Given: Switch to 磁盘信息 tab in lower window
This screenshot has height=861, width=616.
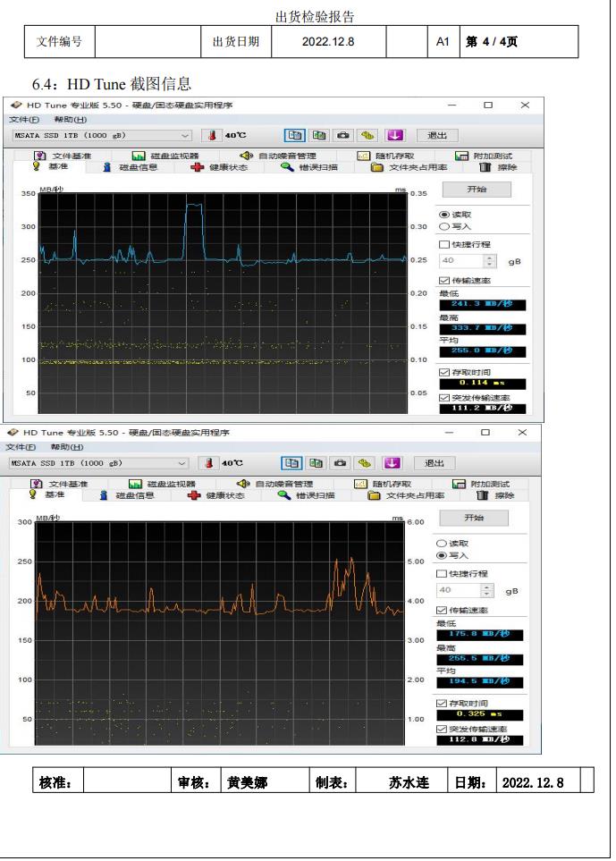Looking at the screenshot, I should (x=127, y=495).
